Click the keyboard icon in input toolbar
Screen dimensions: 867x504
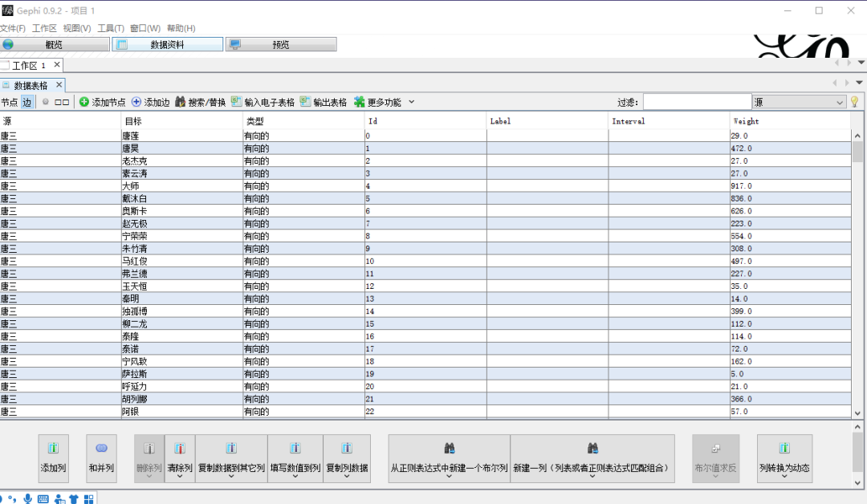coord(43,499)
